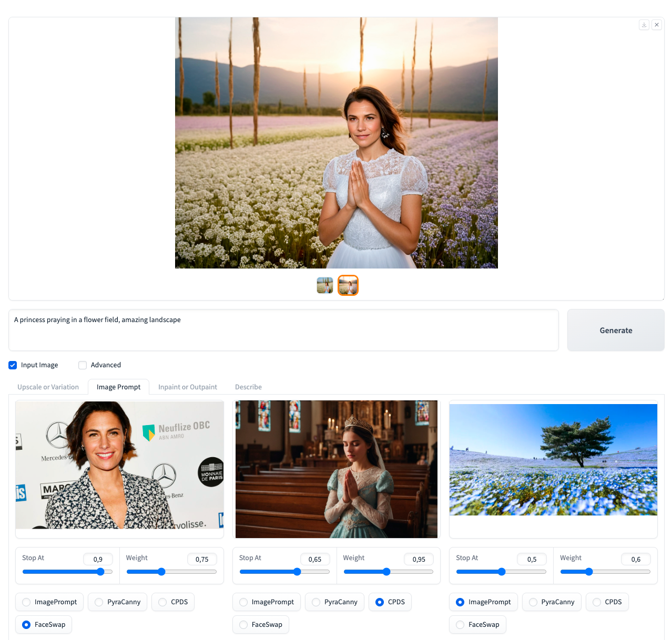The height and width of the screenshot is (640, 672).
Task: Disable the Input Image checkbox
Action: [12, 365]
